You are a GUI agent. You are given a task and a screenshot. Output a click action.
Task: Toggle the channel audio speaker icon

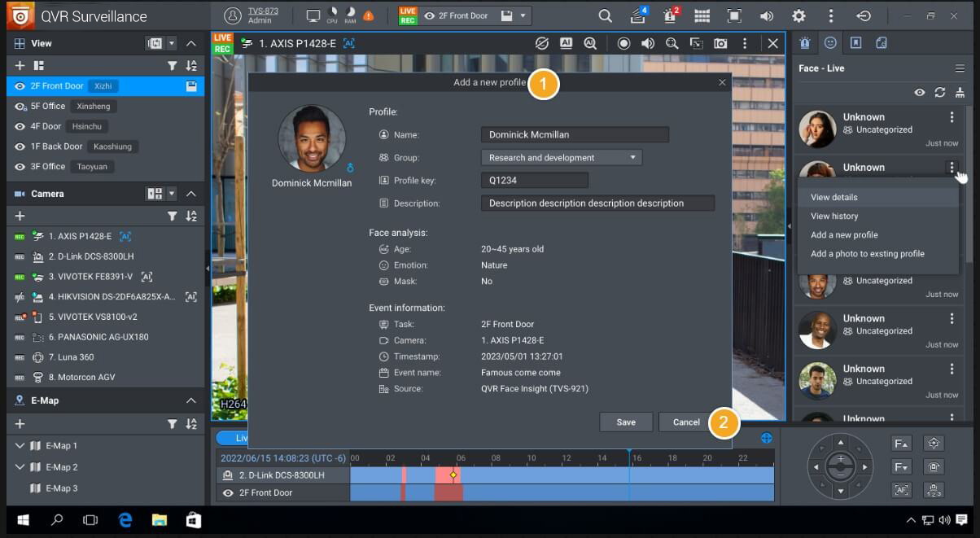647,43
